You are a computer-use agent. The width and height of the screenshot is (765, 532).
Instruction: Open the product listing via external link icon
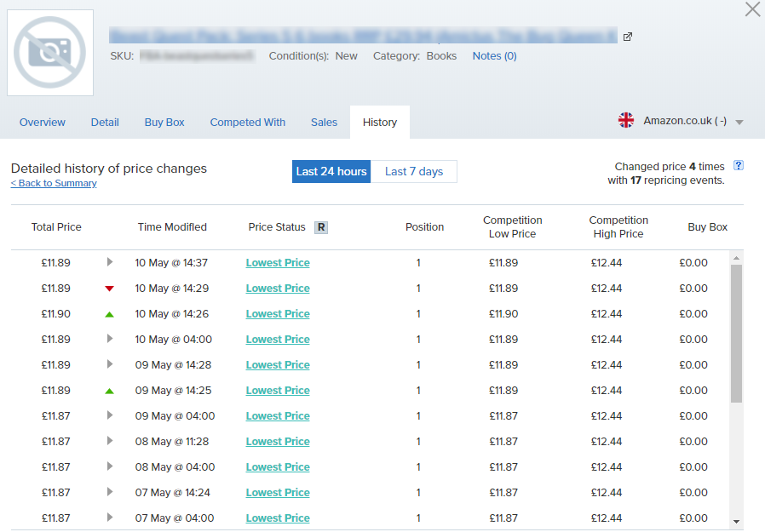click(x=628, y=37)
